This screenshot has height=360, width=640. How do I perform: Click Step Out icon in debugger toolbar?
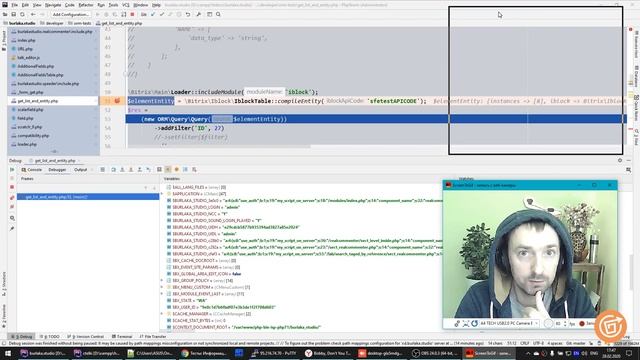click(140, 169)
